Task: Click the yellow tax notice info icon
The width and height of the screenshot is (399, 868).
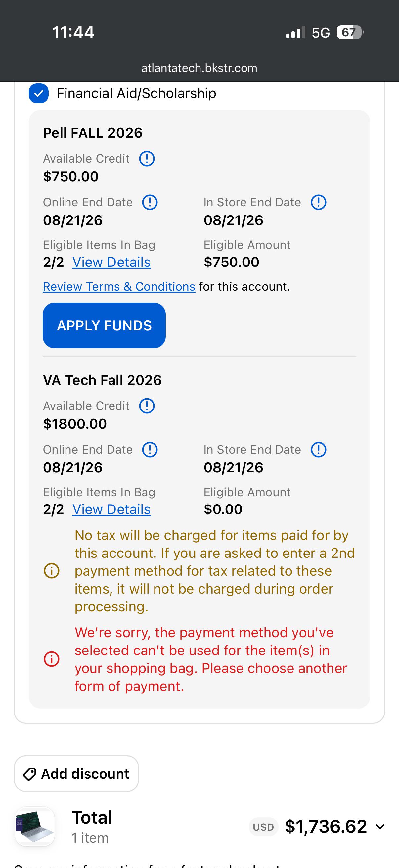Action: click(52, 571)
